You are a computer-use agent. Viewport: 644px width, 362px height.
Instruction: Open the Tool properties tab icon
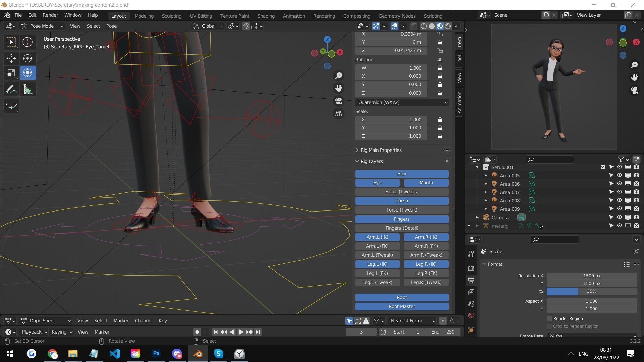point(471,254)
